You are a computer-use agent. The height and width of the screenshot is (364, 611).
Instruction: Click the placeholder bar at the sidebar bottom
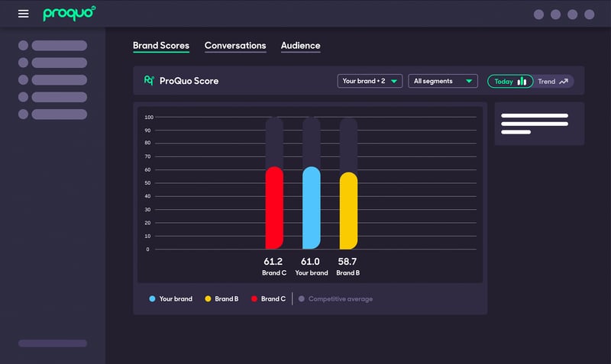click(53, 343)
